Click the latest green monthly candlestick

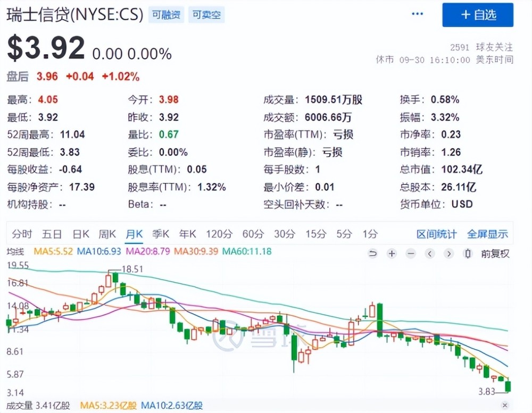[508, 386]
